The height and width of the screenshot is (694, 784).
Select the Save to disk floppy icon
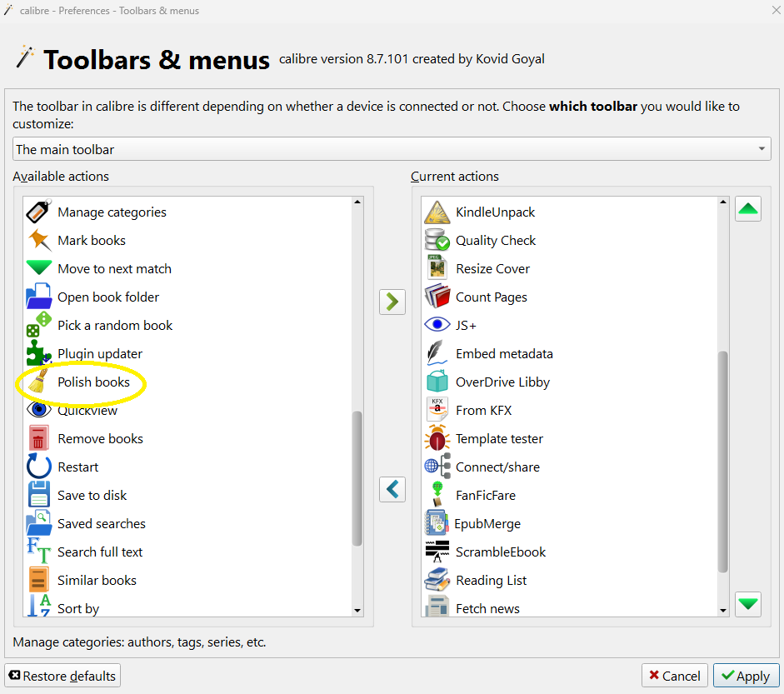(38, 495)
